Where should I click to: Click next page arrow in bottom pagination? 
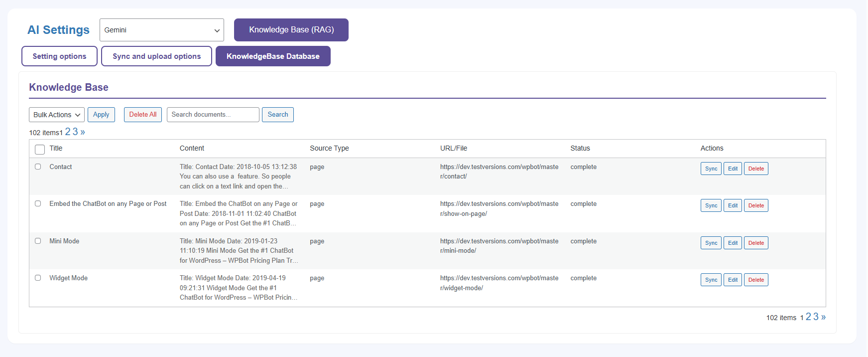click(823, 317)
